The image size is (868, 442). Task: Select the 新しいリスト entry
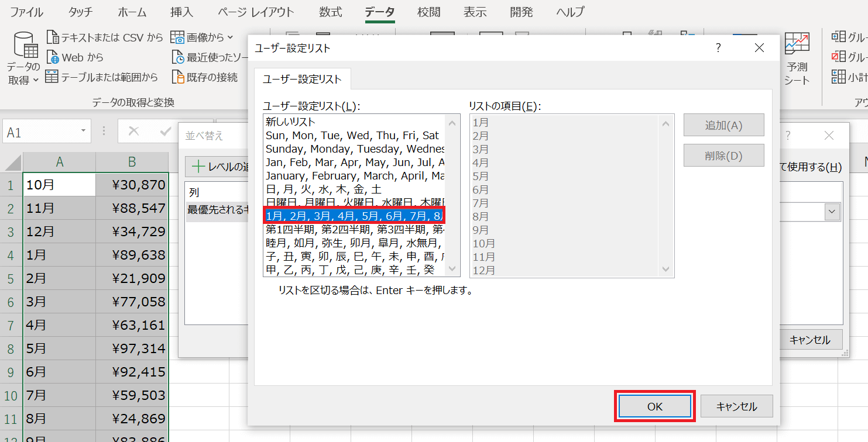(x=291, y=122)
